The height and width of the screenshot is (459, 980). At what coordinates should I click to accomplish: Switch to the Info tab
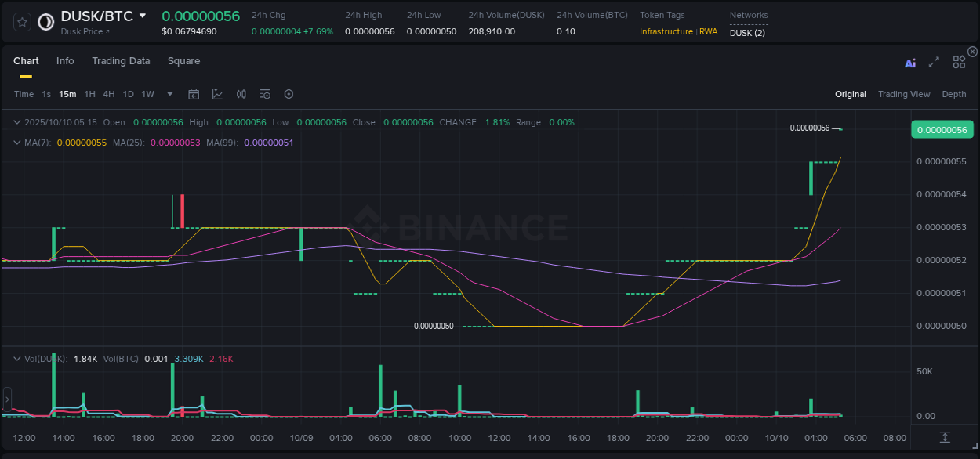65,60
